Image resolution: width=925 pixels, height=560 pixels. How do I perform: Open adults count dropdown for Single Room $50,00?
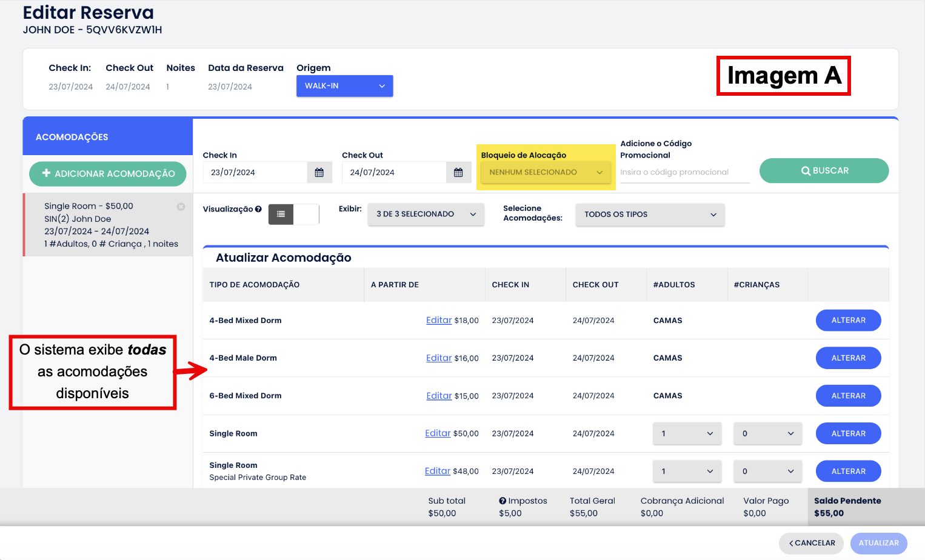687,433
